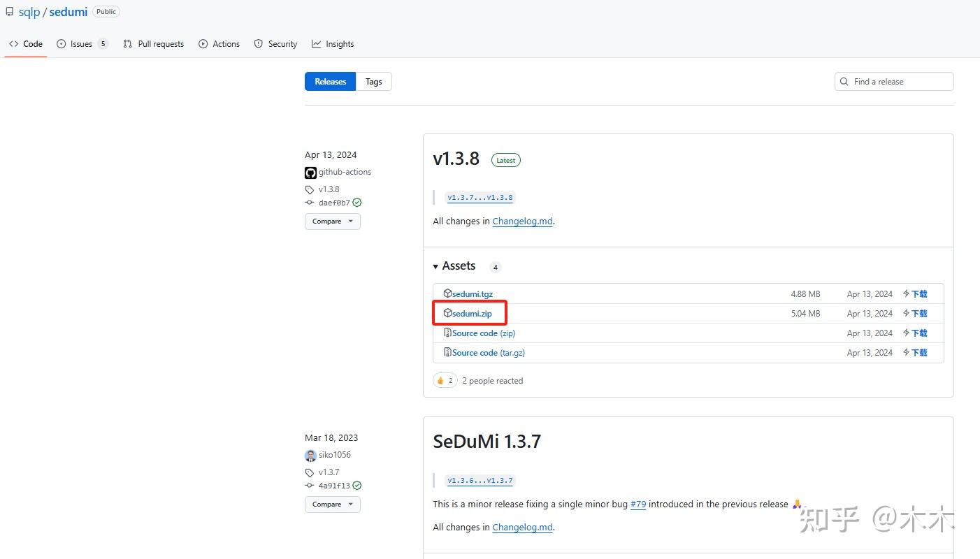980x559 pixels.
Task: Download sedumi.zip asset
Action: click(472, 314)
